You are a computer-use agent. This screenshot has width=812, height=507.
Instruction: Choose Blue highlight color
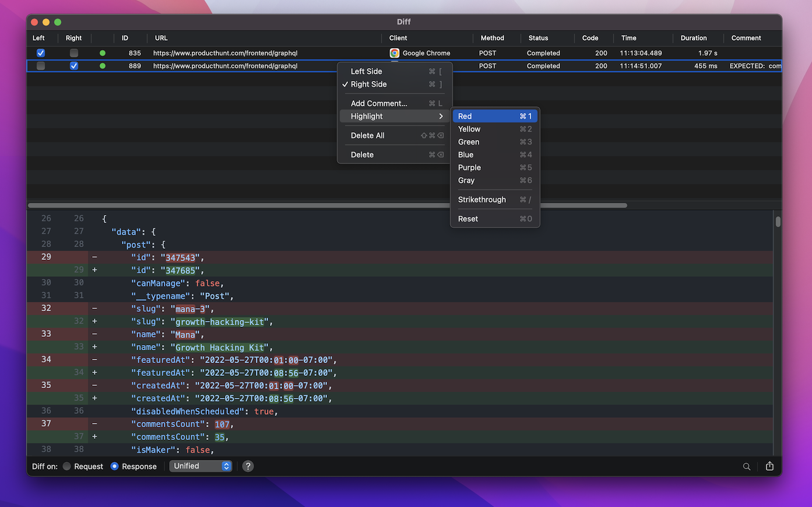tap(495, 154)
